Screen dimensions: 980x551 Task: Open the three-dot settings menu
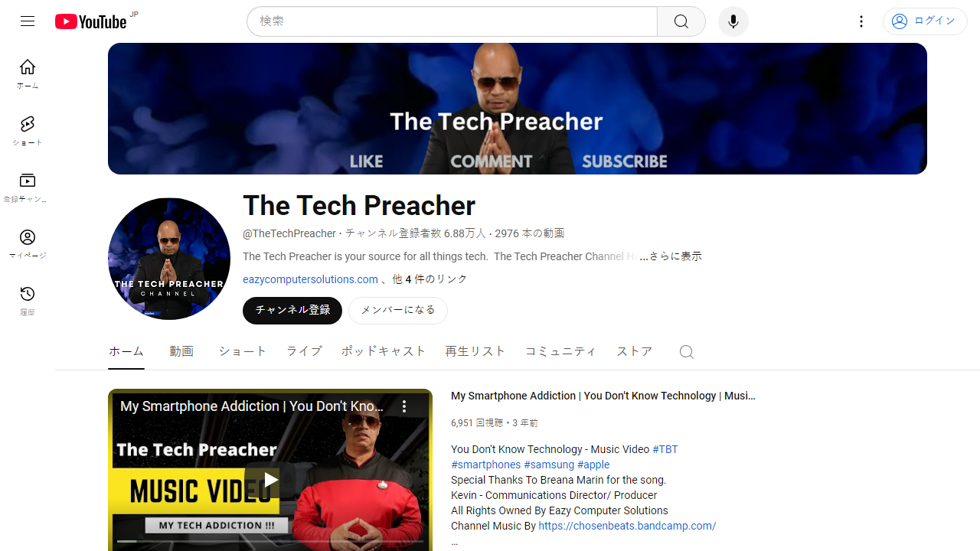click(x=861, y=21)
